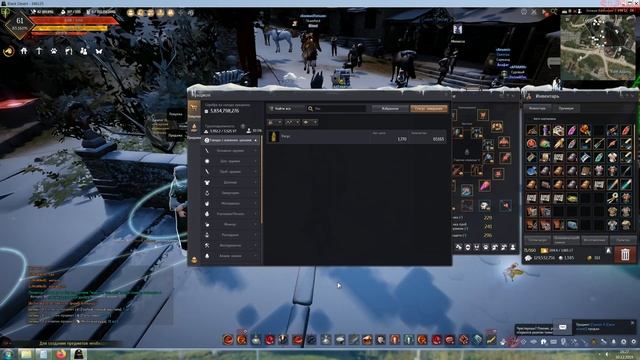Select the purple figure item in inventory

pos(545,131)
